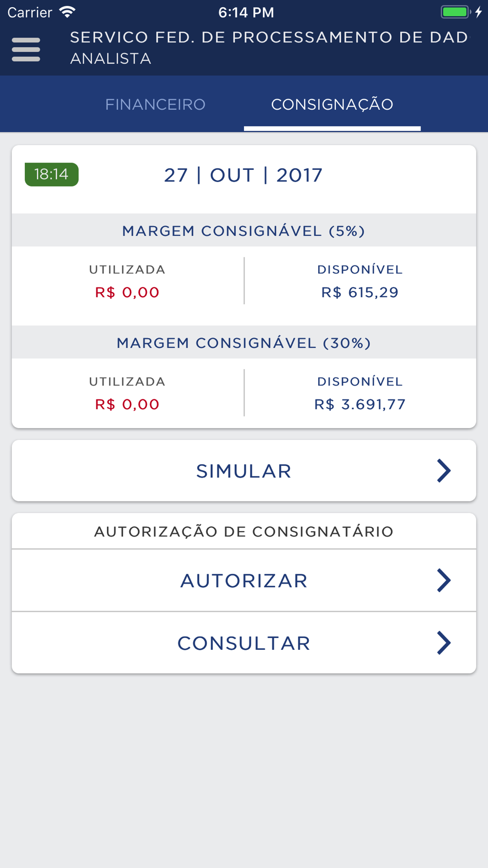
Task: Tap the Analista job title in header
Action: pyautogui.click(x=111, y=59)
